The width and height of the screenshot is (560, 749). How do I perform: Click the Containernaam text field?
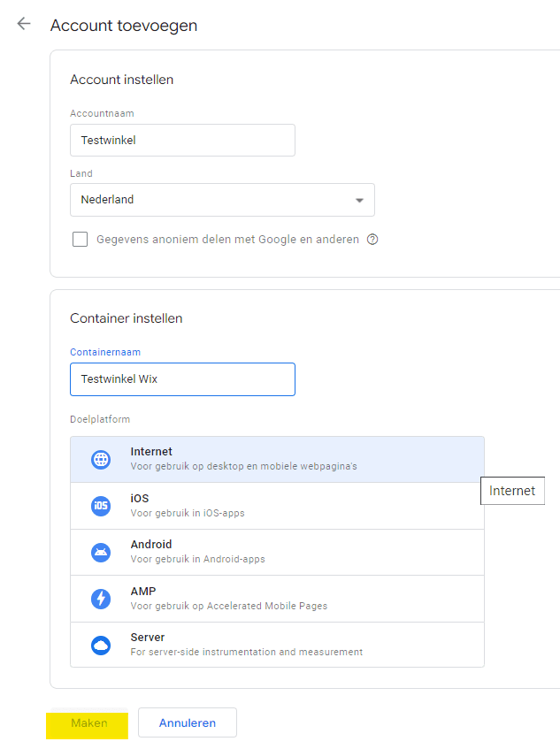point(182,379)
